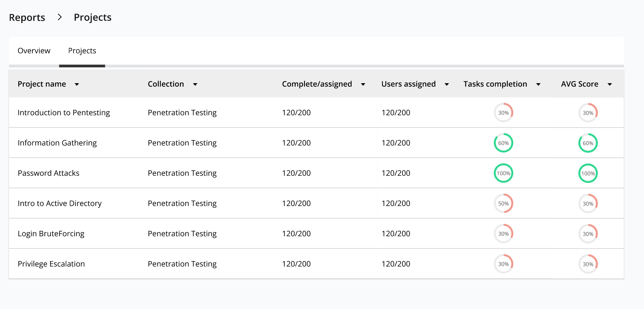Click Password Attacks tasks completion 100% ring
Viewport: 644px width, 309px height.
(503, 173)
